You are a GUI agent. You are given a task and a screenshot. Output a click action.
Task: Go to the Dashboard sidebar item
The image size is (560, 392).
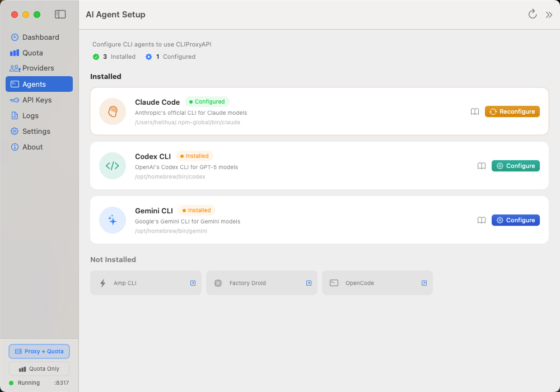pos(39,37)
